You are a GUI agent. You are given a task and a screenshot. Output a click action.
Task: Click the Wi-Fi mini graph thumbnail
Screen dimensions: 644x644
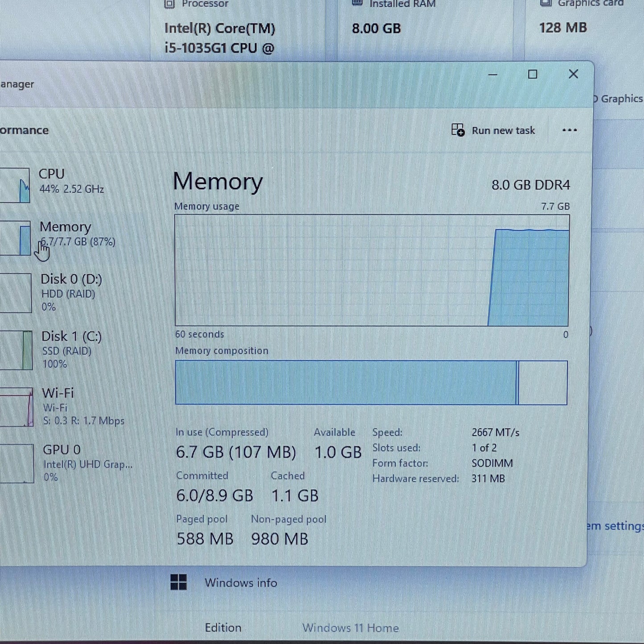point(16,407)
